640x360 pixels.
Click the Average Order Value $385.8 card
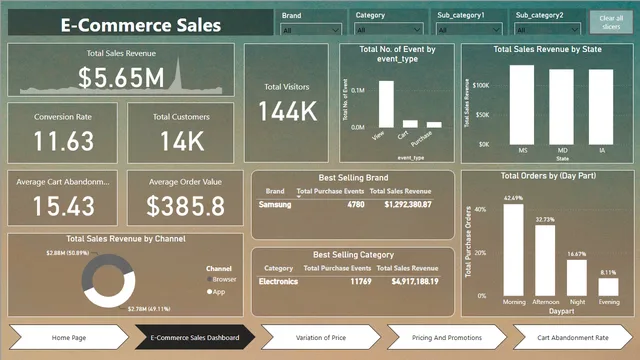point(185,198)
